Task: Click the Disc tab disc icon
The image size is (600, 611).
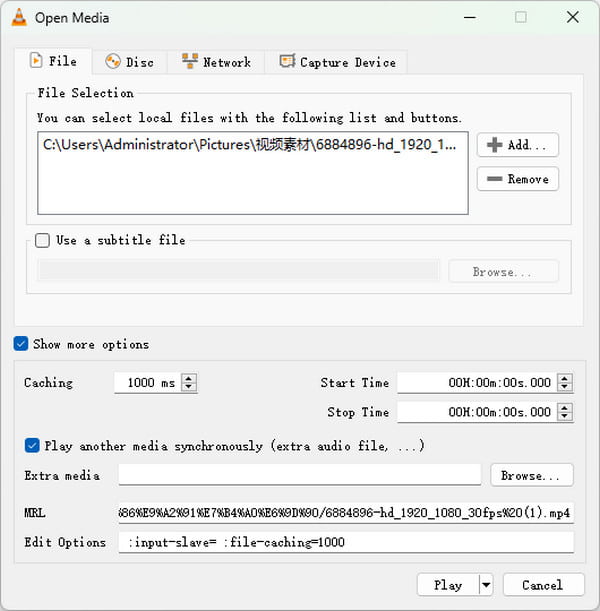Action: [113, 62]
